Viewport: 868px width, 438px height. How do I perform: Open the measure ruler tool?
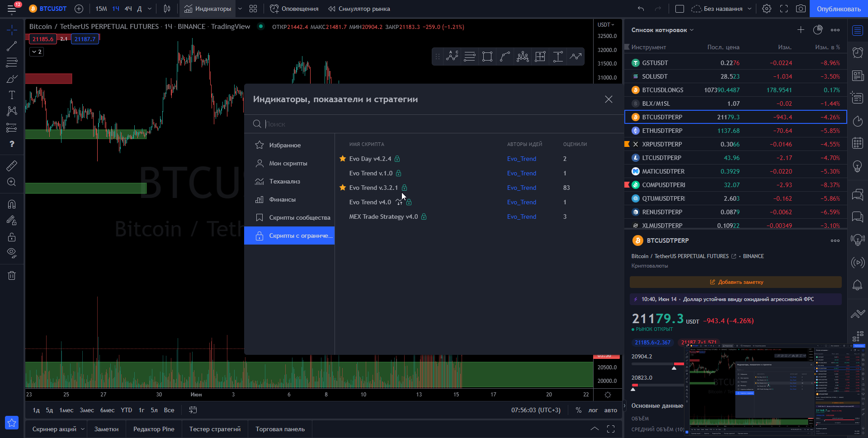tap(12, 166)
